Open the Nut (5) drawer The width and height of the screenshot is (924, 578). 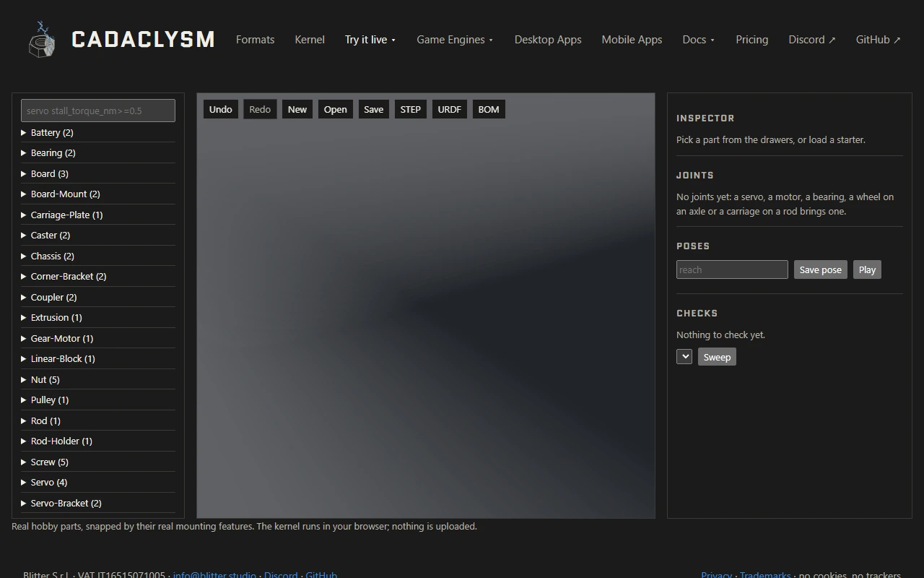click(98, 380)
